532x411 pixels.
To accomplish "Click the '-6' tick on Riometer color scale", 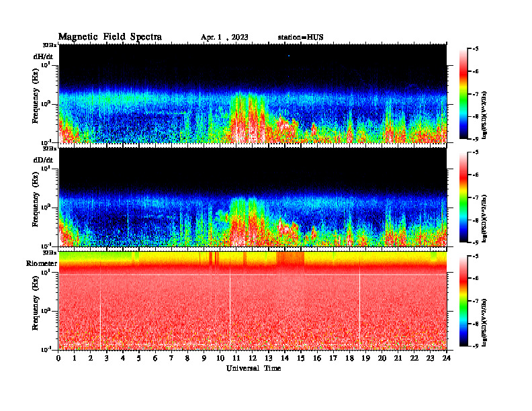I will pyautogui.click(x=476, y=278).
